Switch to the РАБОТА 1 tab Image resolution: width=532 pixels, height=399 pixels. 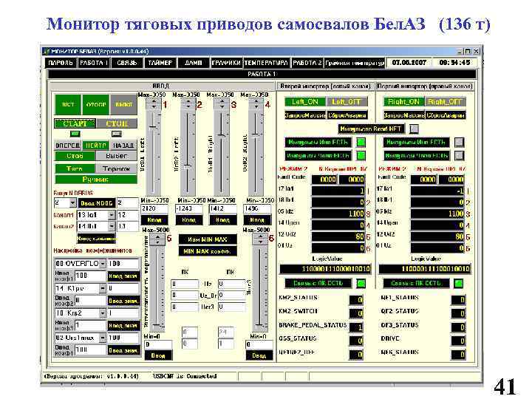coord(93,63)
